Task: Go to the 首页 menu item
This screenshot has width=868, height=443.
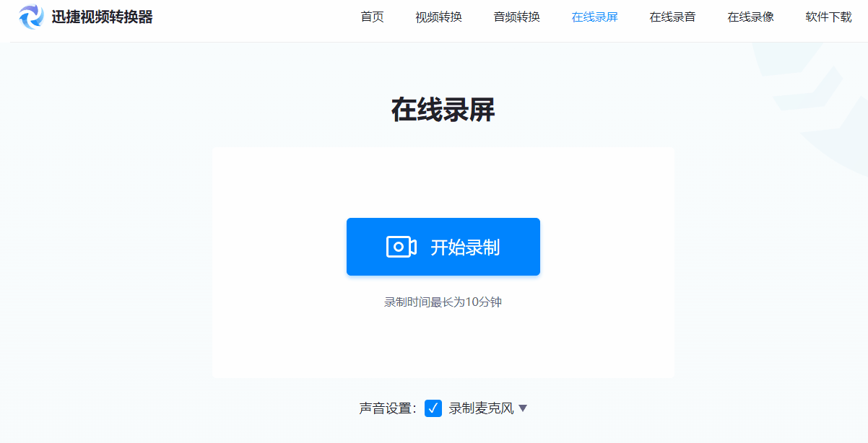Action: [372, 17]
